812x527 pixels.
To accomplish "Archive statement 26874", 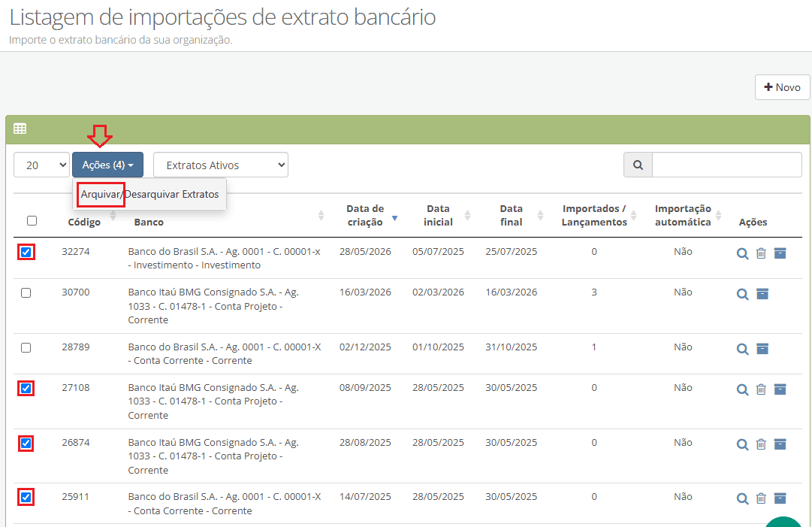I will pos(780,444).
